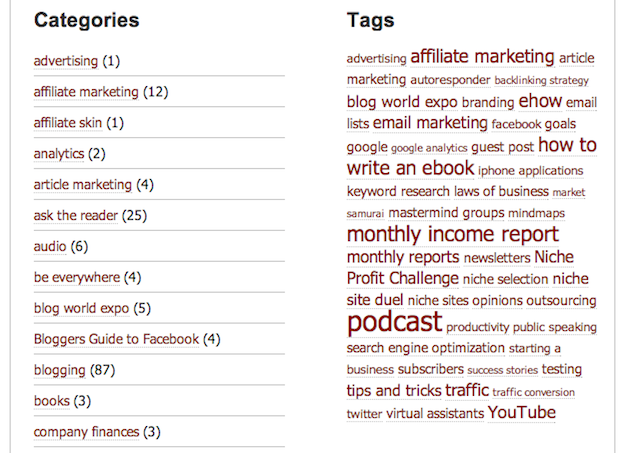
Task: Click the how to write an ebook tag
Action: (x=410, y=168)
